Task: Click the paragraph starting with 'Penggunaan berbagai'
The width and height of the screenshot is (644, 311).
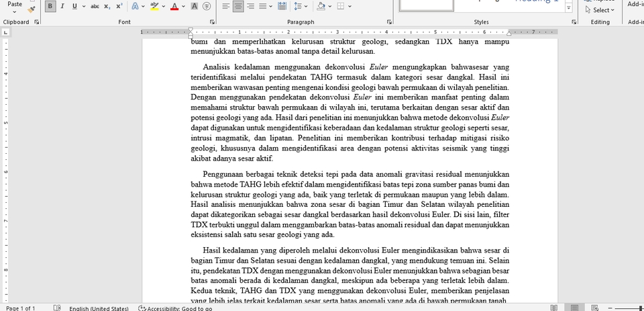Action: click(x=350, y=204)
